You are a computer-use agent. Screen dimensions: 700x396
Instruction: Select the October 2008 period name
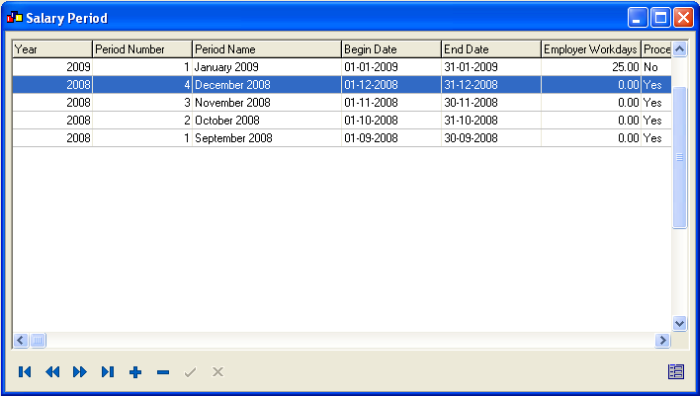(227, 121)
